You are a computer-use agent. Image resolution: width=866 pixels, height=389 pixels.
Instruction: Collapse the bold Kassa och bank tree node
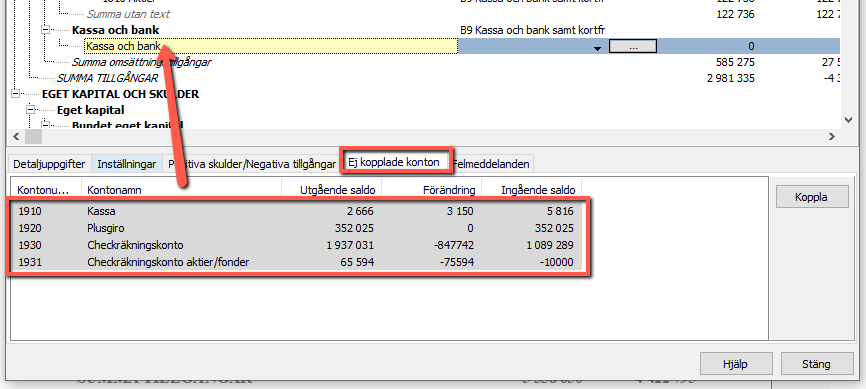tap(45, 30)
